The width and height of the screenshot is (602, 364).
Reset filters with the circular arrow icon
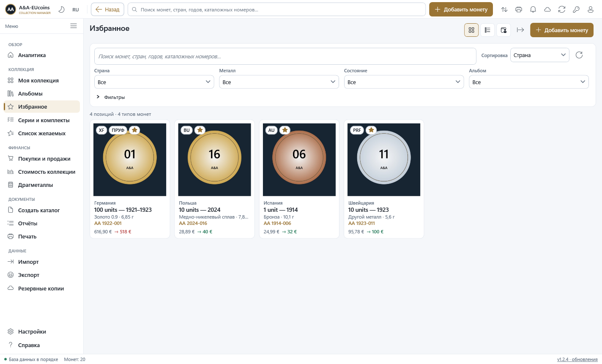click(579, 55)
